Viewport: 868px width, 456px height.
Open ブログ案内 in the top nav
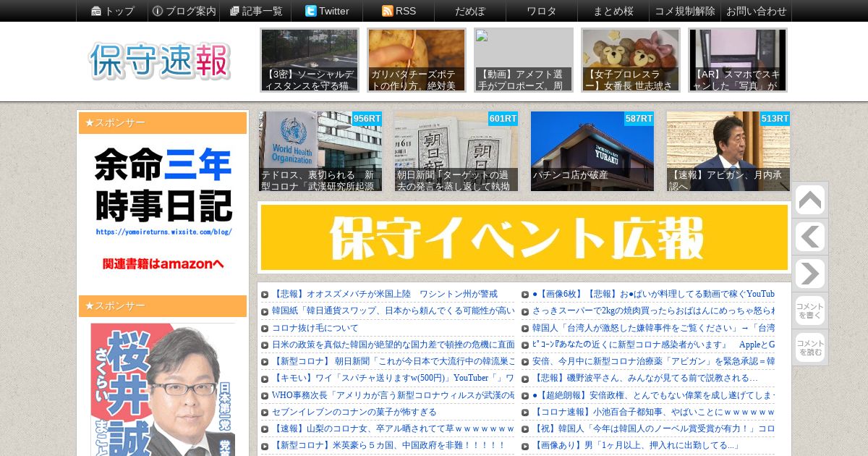point(184,11)
